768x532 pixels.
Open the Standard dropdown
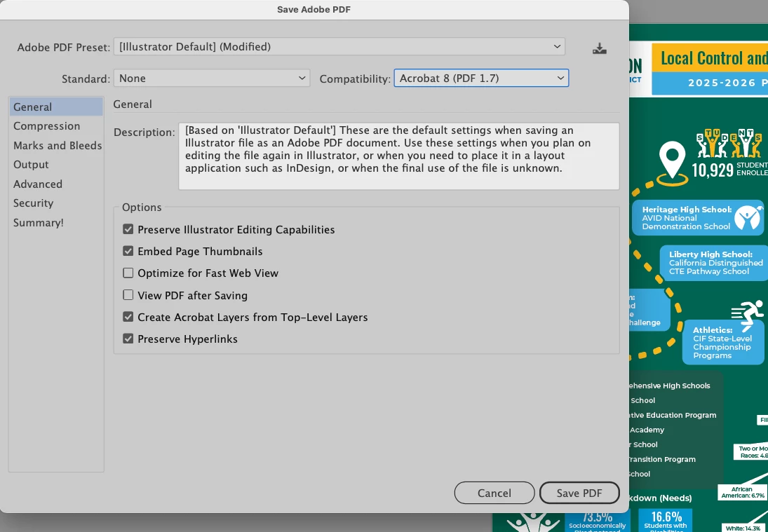tap(212, 79)
